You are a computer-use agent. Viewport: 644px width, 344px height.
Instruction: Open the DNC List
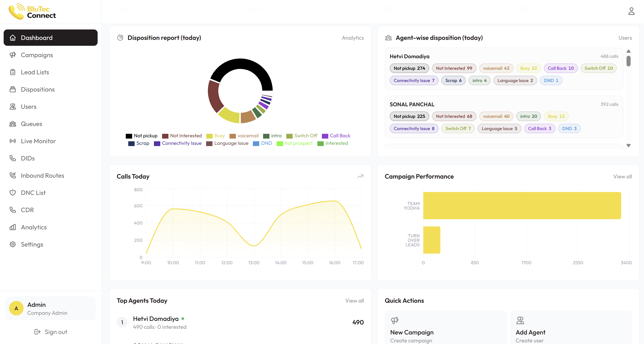coord(33,192)
